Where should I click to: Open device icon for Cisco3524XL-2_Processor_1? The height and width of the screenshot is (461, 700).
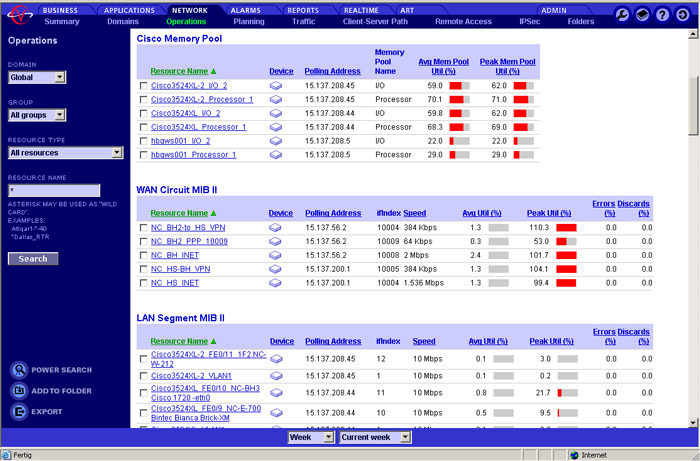(276, 100)
